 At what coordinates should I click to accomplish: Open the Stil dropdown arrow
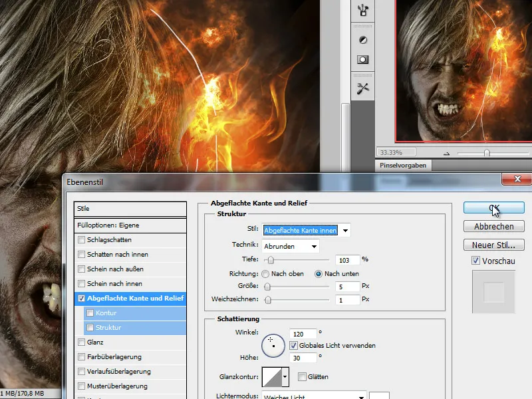coord(345,231)
